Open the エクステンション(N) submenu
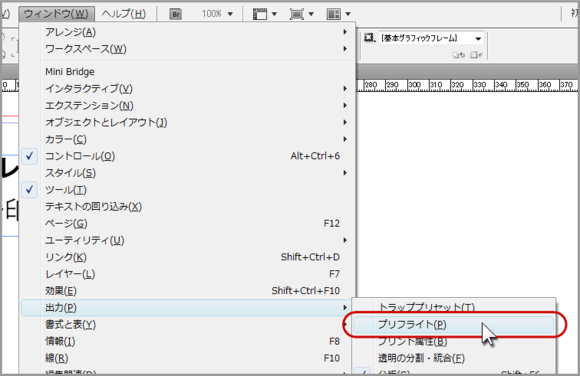 click(x=188, y=105)
